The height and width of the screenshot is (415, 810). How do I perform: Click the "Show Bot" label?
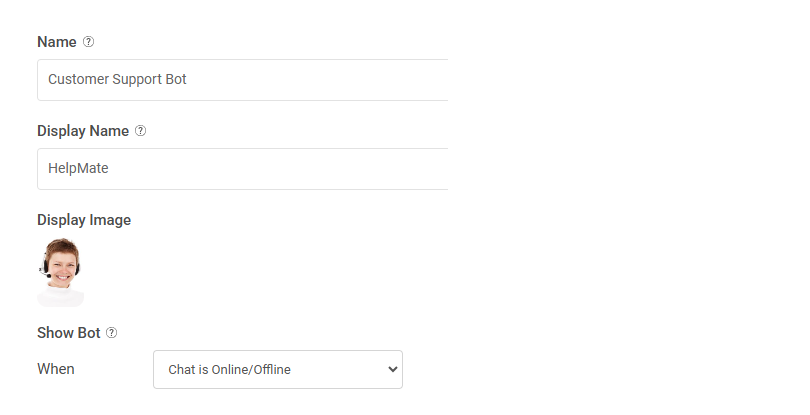68,333
